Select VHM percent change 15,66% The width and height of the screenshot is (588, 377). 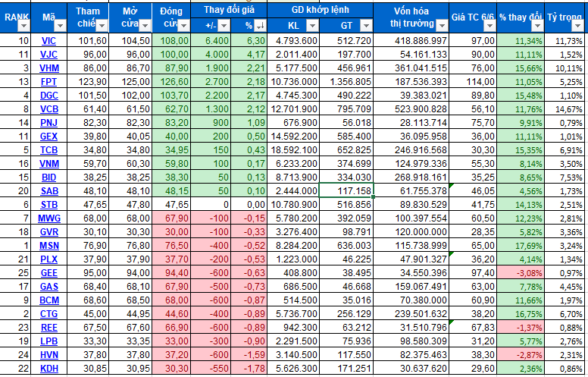(x=521, y=68)
